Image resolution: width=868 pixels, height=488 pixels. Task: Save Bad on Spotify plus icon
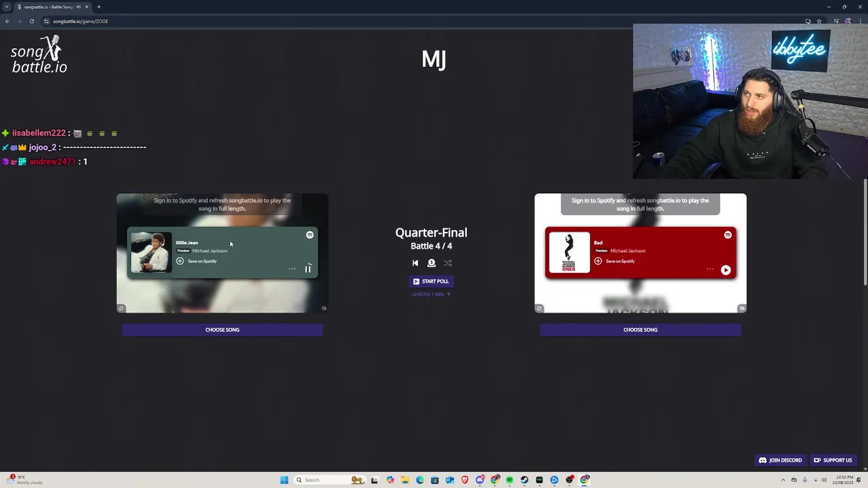tap(598, 261)
